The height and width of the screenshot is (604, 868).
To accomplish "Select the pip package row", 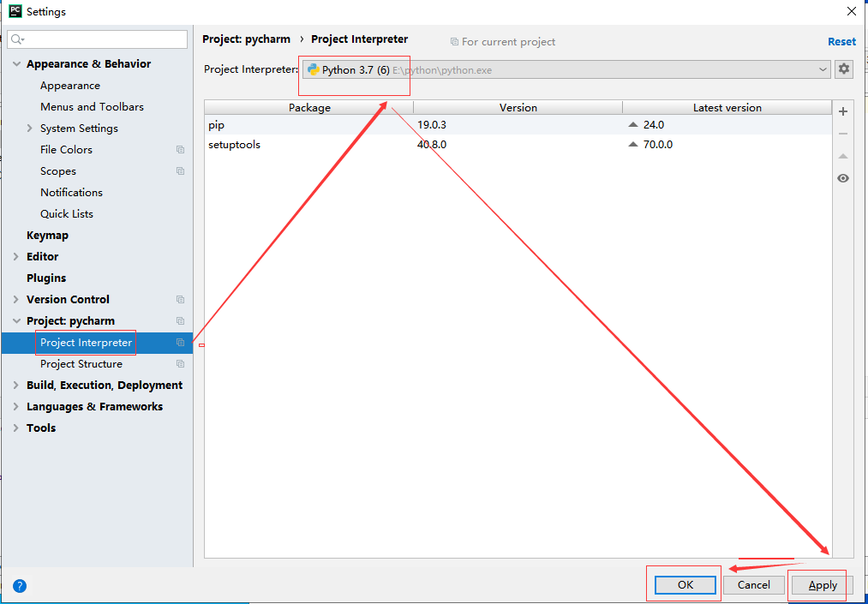I will (x=518, y=125).
